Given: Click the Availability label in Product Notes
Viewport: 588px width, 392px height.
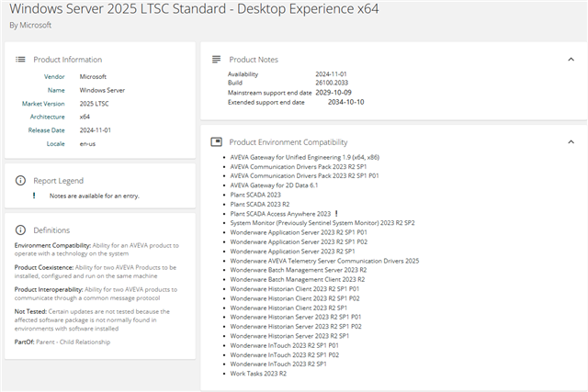Looking at the screenshot, I should click(x=243, y=74).
